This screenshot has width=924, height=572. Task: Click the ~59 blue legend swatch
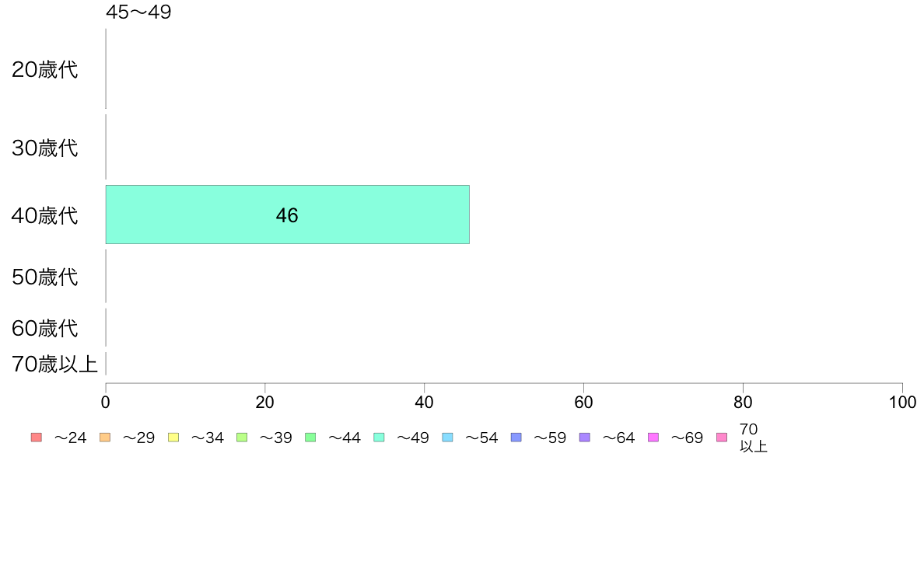click(x=516, y=437)
